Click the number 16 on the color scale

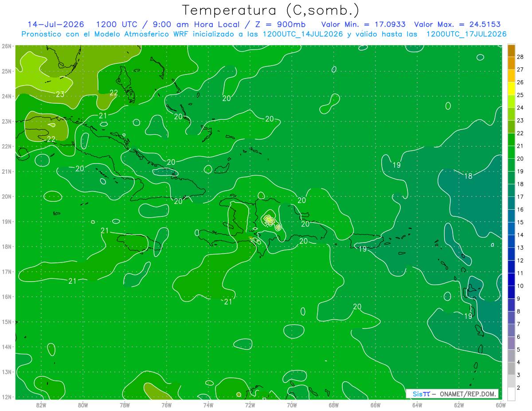pyautogui.click(x=520, y=209)
